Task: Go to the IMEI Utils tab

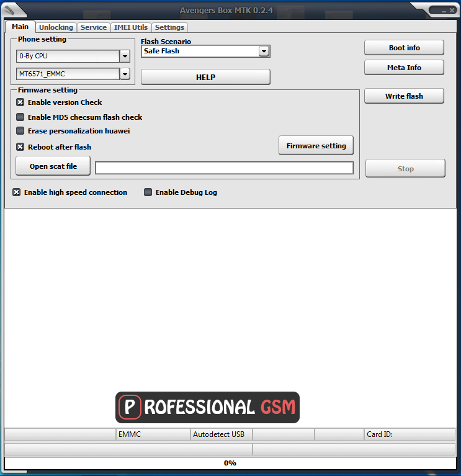Action: [x=131, y=27]
